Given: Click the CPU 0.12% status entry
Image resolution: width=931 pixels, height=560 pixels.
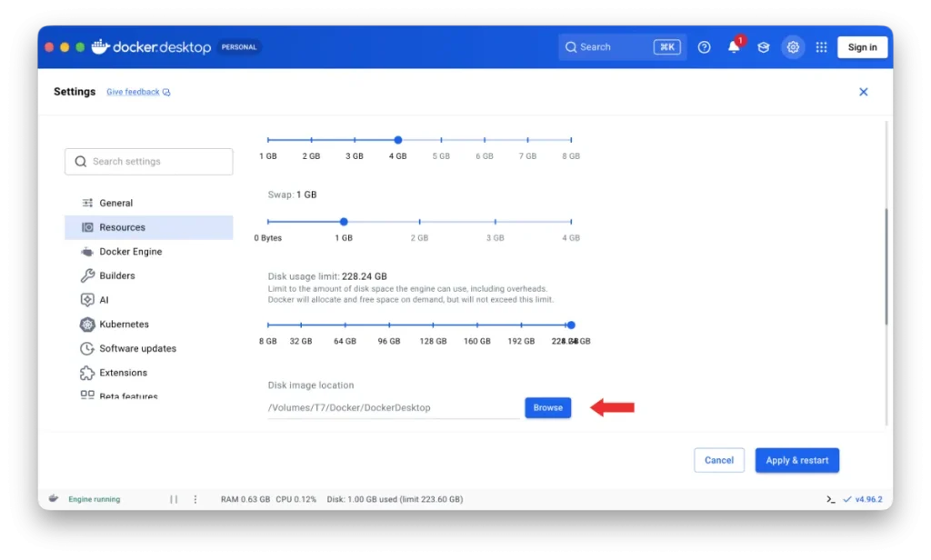Looking at the screenshot, I should [295, 499].
